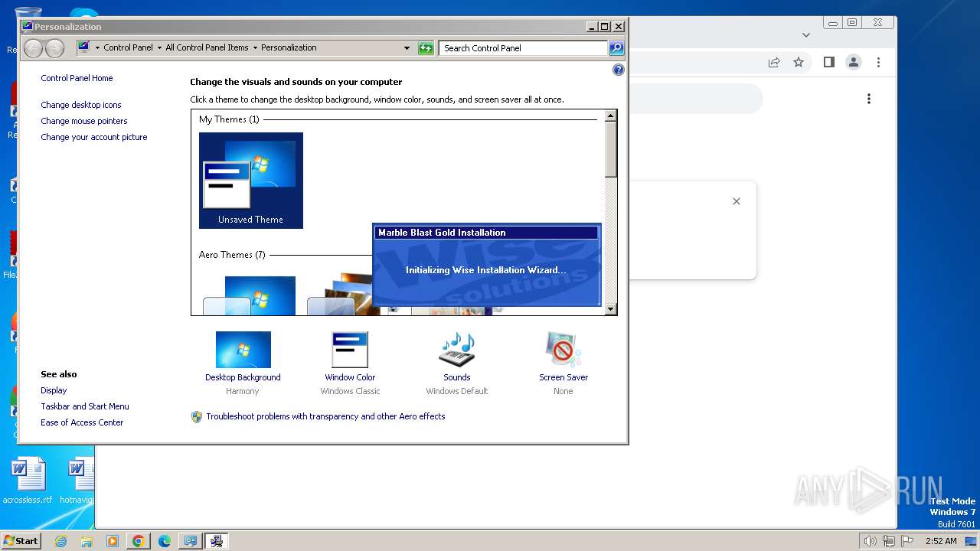Open Chrome three-dot menu in toolbar
This screenshot has width=980, height=551.
point(878,63)
